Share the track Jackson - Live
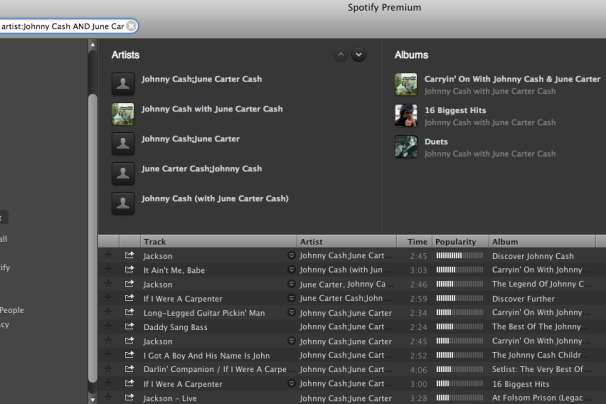 point(129,397)
